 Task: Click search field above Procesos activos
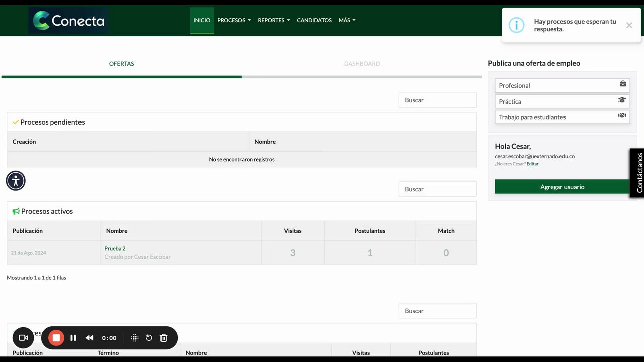pos(438,189)
